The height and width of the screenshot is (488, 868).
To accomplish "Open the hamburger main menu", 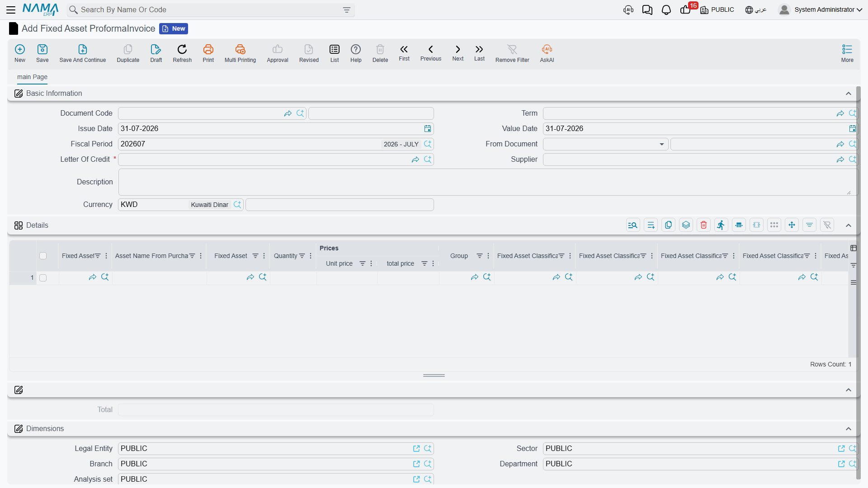I will pyautogui.click(x=11, y=9).
